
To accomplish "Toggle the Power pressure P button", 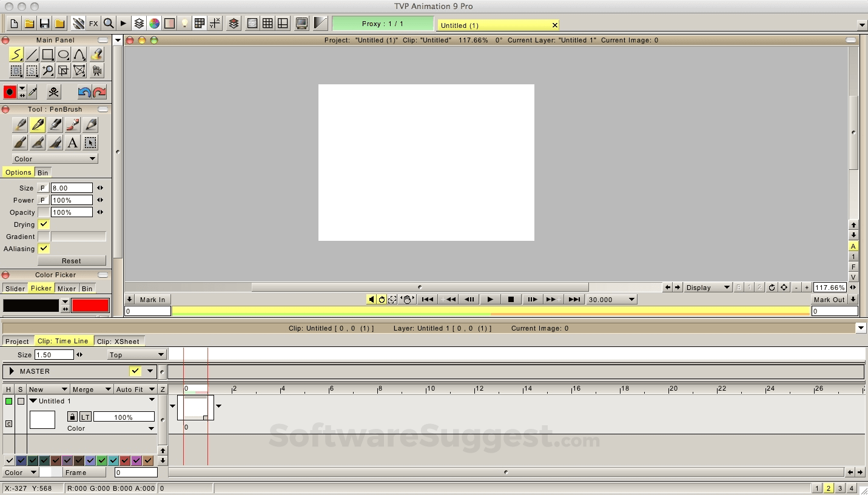I will pos(44,200).
